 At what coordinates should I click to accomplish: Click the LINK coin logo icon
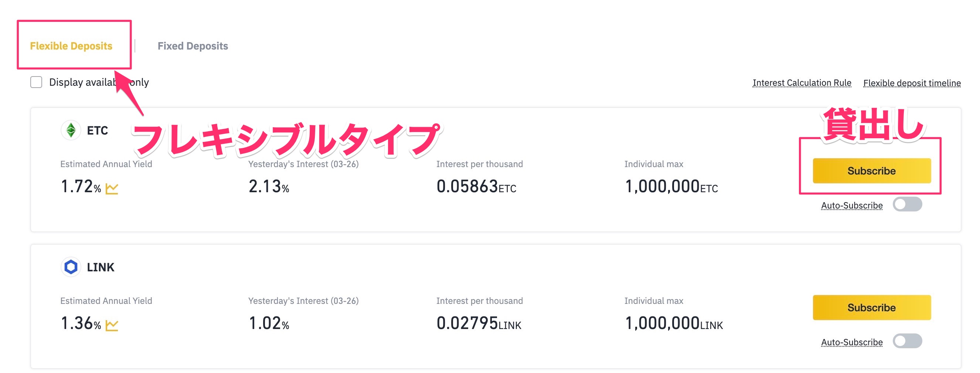71,267
